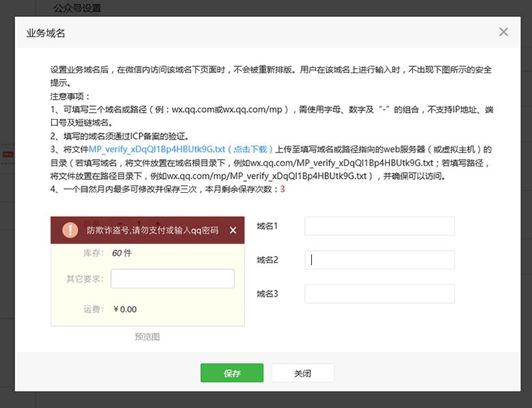Click the 域名2 label

[267, 260]
